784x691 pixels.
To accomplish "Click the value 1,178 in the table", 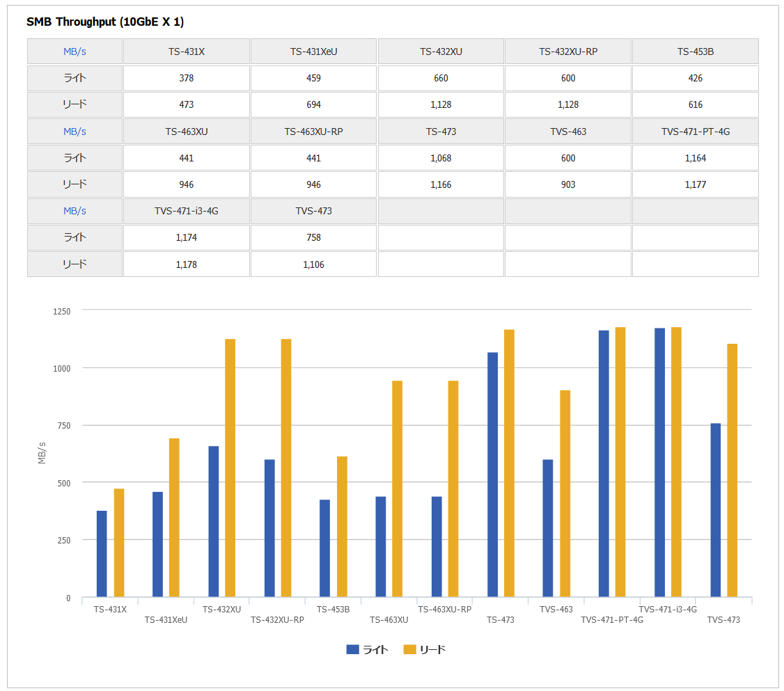I will 187,264.
